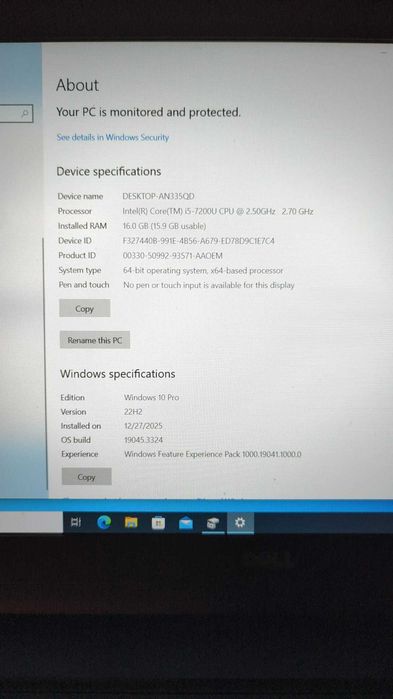Click the About page heading
The image size is (393, 699).
click(78, 85)
